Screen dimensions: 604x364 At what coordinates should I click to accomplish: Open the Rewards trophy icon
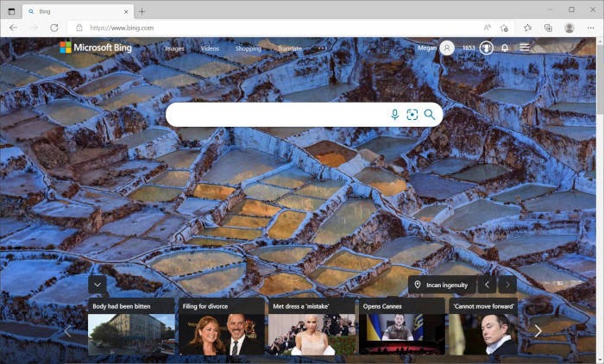(x=487, y=47)
